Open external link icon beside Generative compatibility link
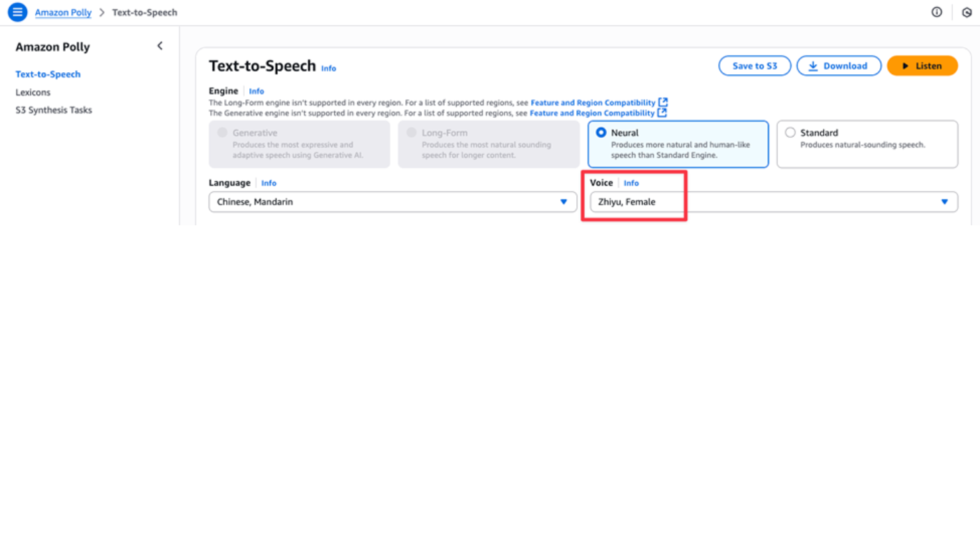Screen dimensions: 980x550 pyautogui.click(x=662, y=113)
